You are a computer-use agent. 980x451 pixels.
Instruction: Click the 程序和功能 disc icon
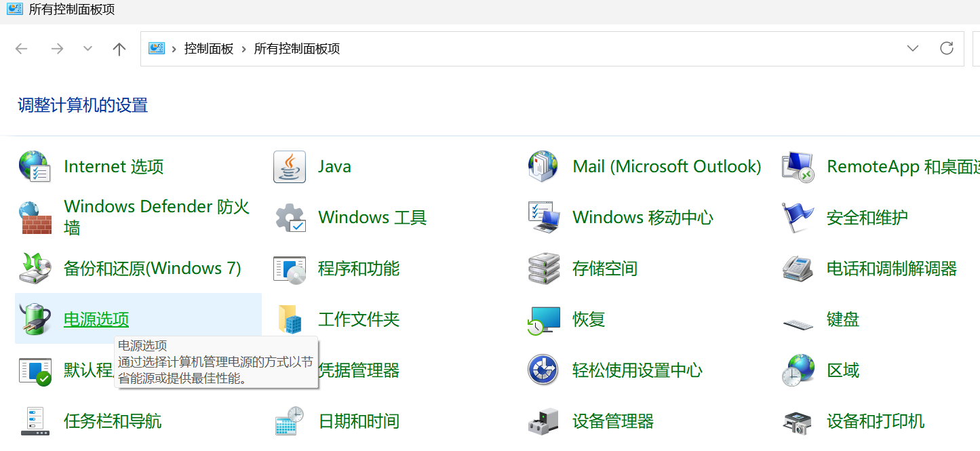(290, 269)
